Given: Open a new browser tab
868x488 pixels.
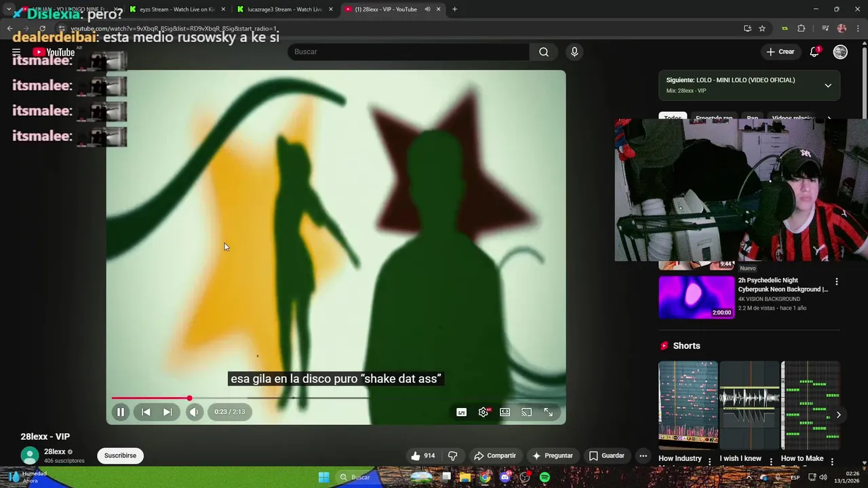Looking at the screenshot, I should pos(454,9).
